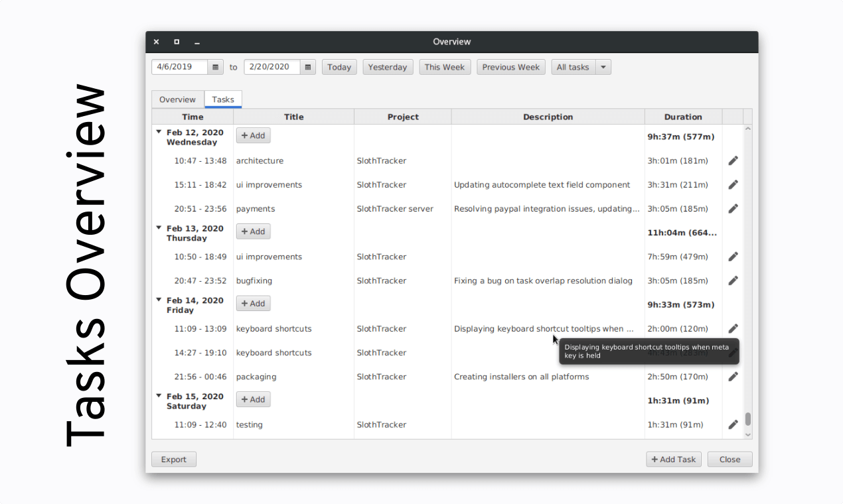Click the Yesterday filter button
The image size is (843, 504).
point(388,67)
